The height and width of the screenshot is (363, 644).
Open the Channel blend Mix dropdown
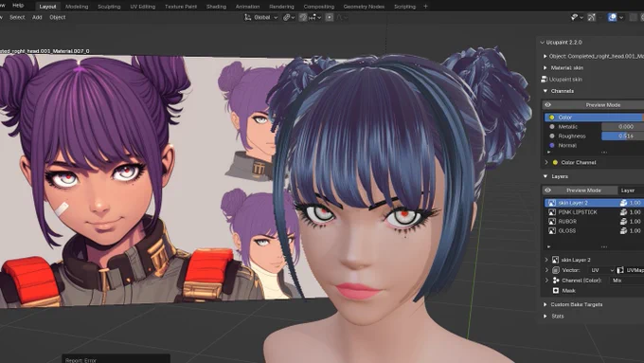[x=627, y=281]
